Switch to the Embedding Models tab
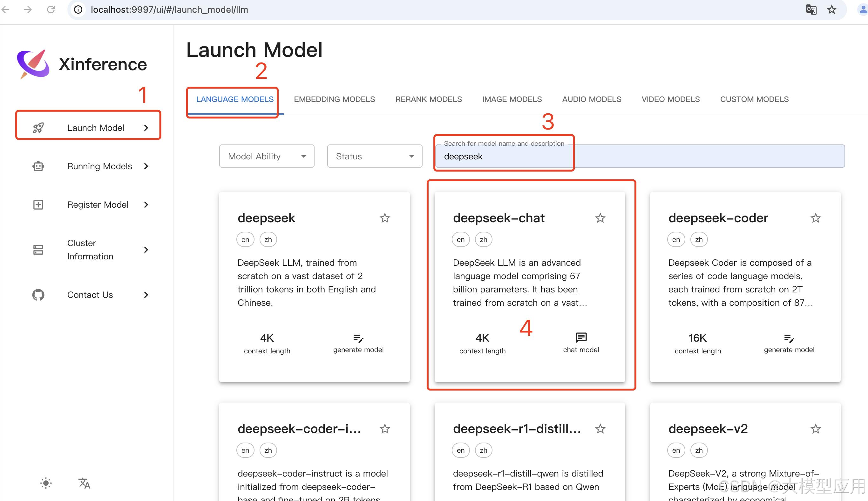Screen dimensions: 868x501 click(x=334, y=99)
